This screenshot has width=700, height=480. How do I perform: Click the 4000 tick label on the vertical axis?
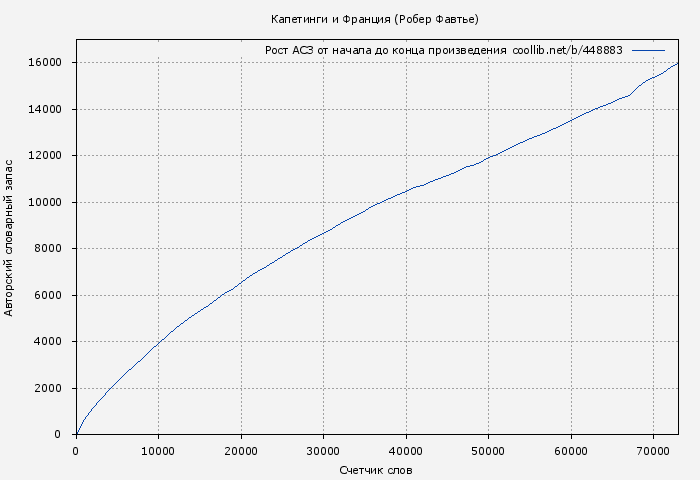(x=49, y=342)
